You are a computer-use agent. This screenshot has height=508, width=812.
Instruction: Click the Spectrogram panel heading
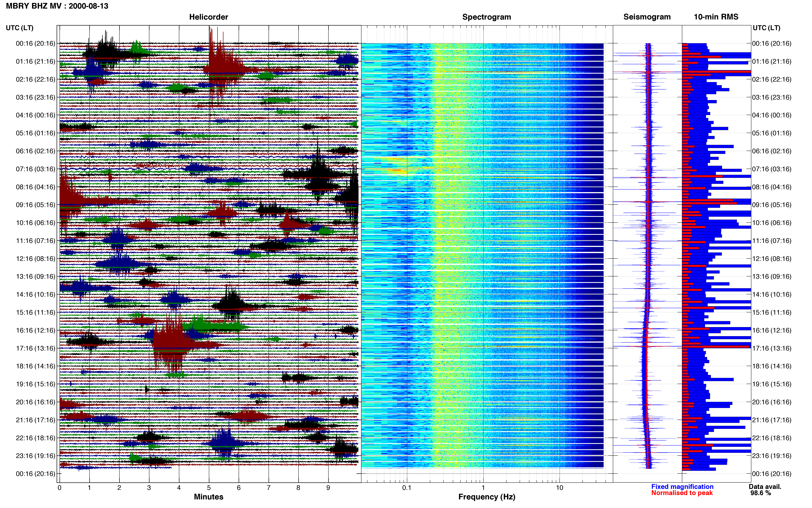click(487, 17)
